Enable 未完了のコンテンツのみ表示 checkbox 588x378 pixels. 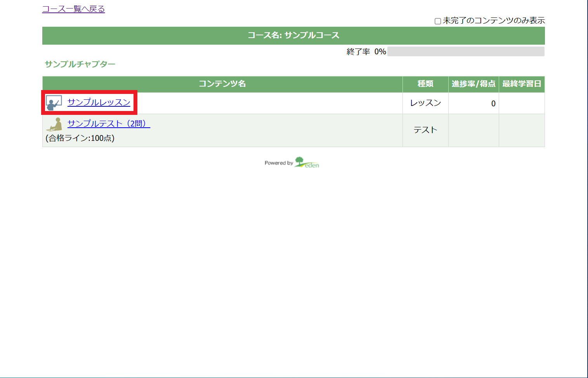438,21
